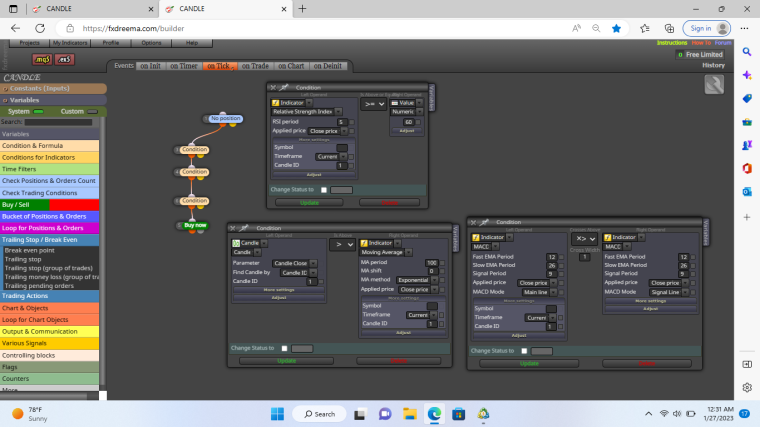Open the Moving Average indicator dropdown
The image size is (760, 427).
(x=386, y=253)
